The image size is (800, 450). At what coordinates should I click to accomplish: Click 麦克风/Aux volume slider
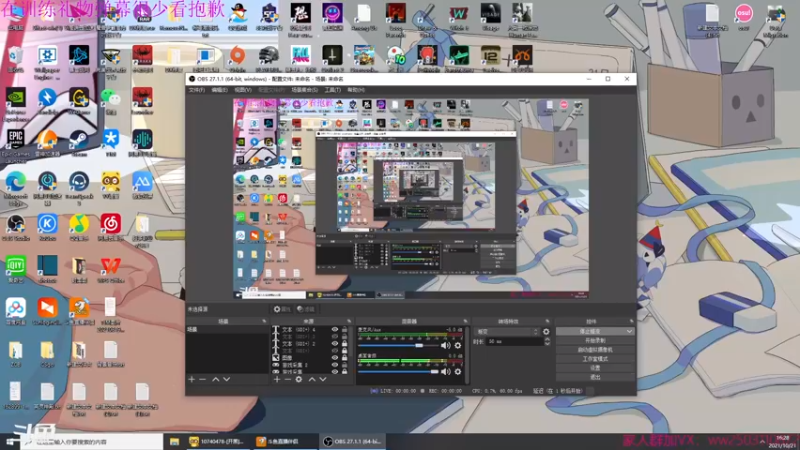click(398, 345)
